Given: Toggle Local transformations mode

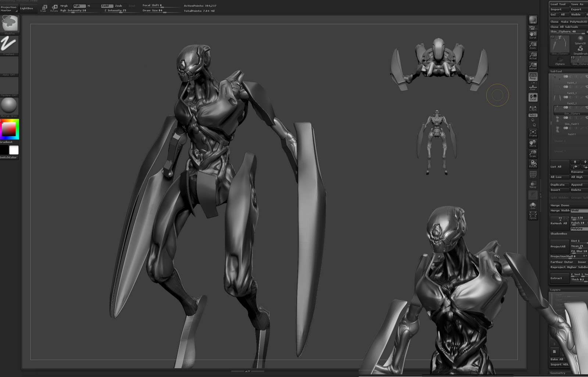Looking at the screenshot, I should pyautogui.click(x=533, y=97).
